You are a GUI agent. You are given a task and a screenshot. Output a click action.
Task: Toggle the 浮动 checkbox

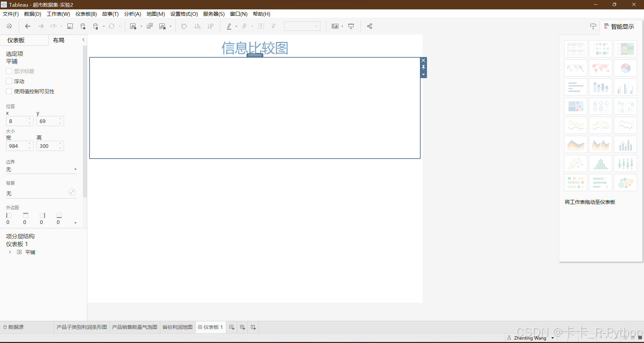[9, 81]
